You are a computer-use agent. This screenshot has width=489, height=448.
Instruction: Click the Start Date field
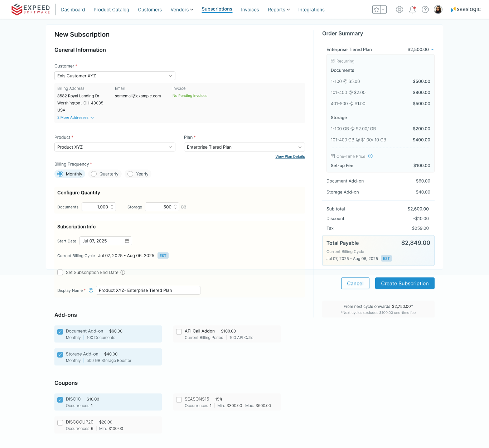106,241
